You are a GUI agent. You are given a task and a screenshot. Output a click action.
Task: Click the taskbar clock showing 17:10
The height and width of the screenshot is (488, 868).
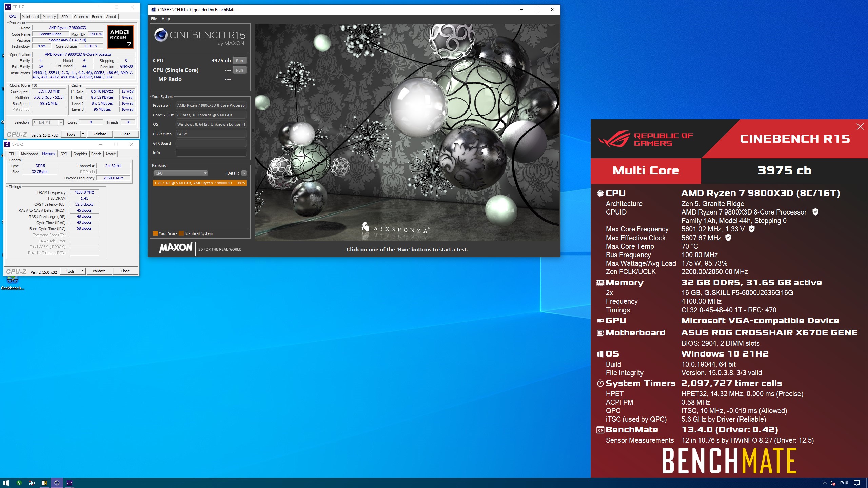click(x=843, y=483)
